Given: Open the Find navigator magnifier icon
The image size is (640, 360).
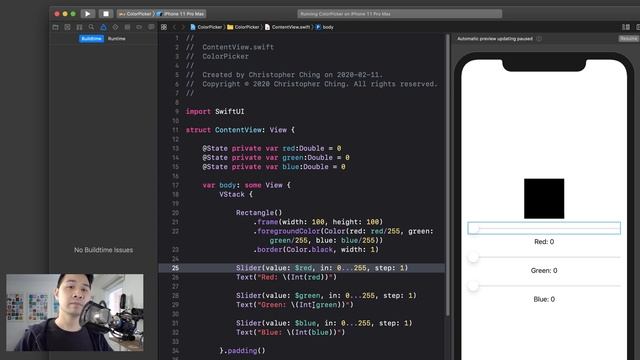Looking at the screenshot, I should click(x=91, y=27).
